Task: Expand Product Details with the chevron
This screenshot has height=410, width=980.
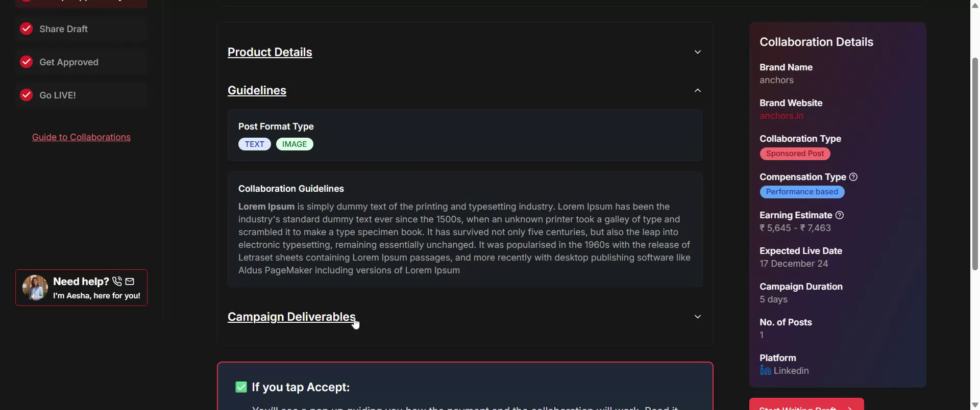Action: (x=698, y=52)
